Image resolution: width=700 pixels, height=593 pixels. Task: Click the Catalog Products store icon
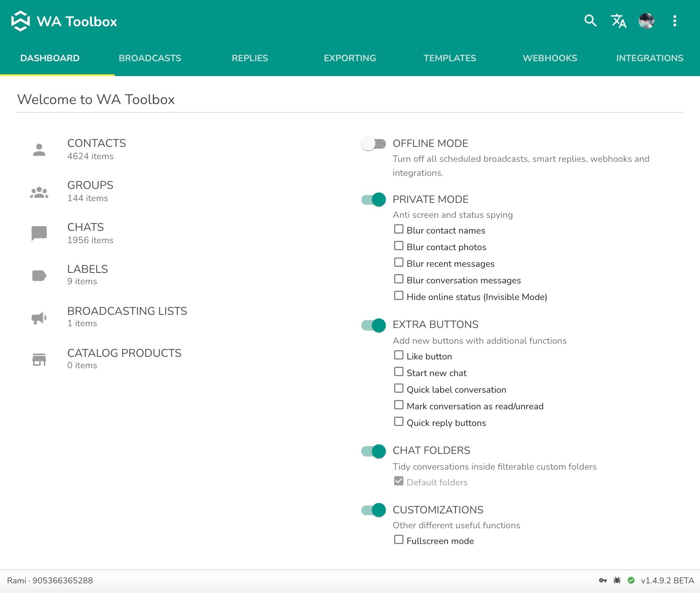pyautogui.click(x=39, y=359)
